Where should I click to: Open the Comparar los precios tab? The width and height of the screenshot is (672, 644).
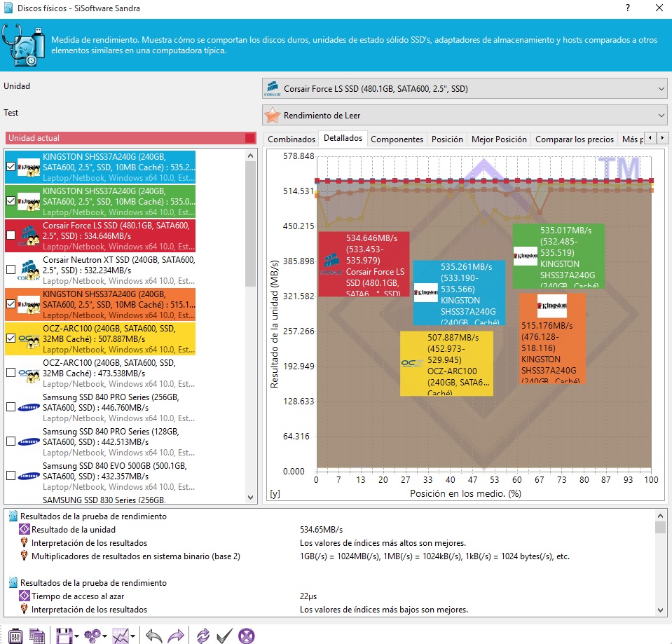coord(574,139)
